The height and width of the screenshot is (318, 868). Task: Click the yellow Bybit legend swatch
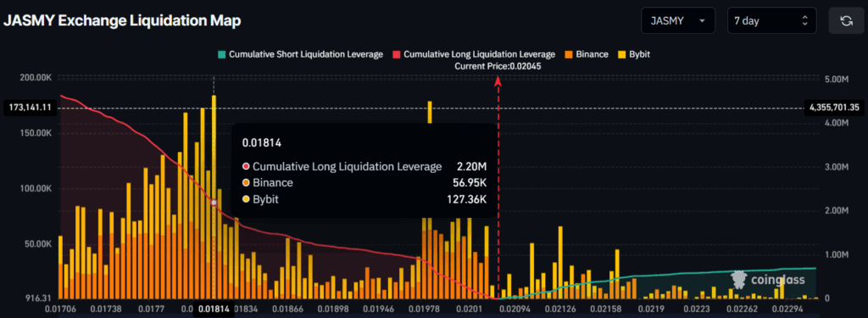click(621, 55)
